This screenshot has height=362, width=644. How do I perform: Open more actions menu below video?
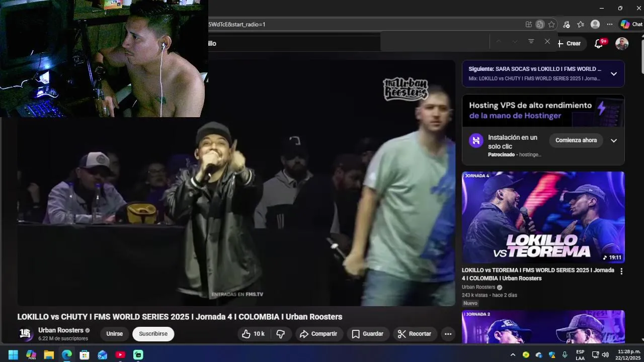click(x=448, y=334)
